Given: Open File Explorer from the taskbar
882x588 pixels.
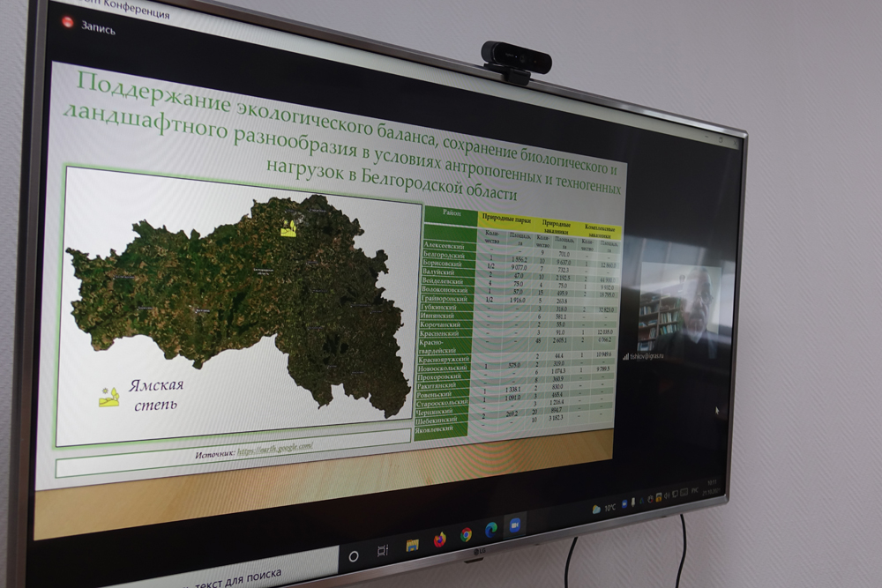Looking at the screenshot, I should 412,545.
